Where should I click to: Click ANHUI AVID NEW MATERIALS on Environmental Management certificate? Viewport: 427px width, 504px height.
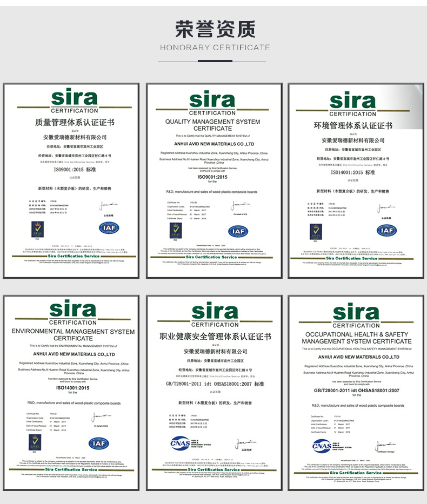click(x=74, y=354)
